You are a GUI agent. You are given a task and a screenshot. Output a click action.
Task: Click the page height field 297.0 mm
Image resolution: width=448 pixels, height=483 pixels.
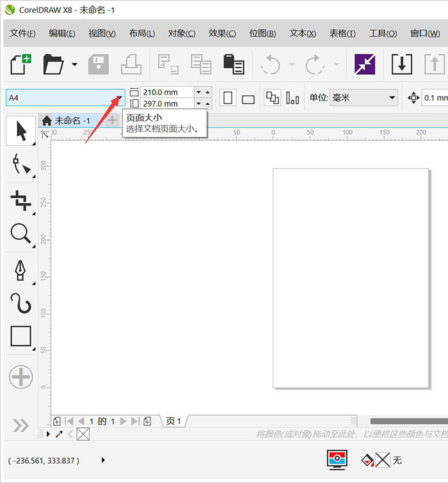167,104
